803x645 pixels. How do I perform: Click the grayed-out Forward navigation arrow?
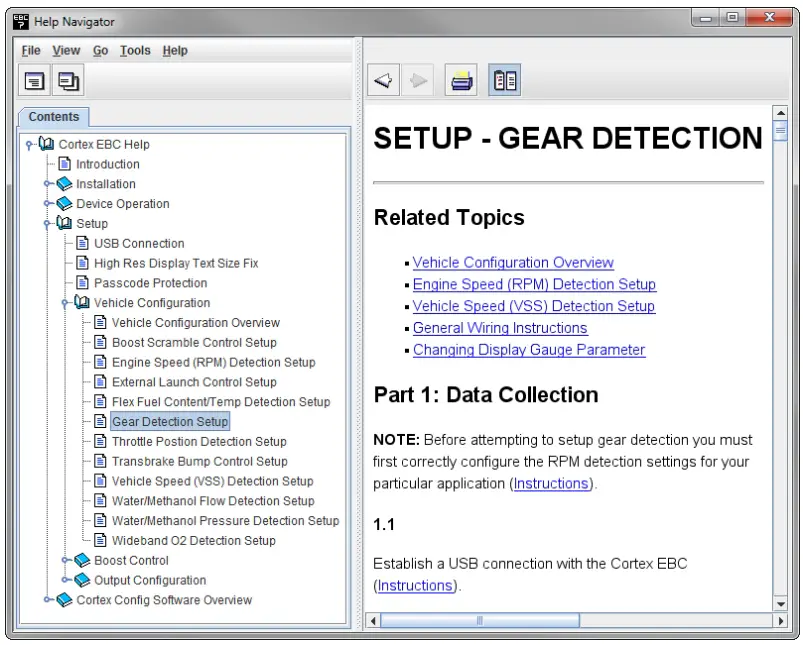click(x=419, y=79)
